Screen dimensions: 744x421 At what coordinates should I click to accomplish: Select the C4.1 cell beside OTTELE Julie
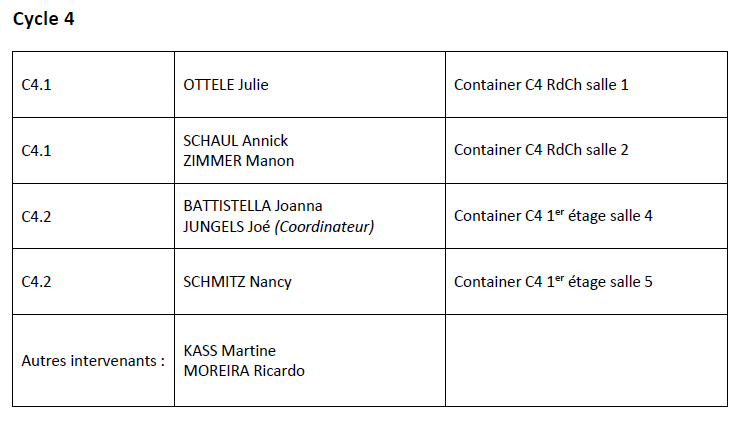(x=36, y=85)
